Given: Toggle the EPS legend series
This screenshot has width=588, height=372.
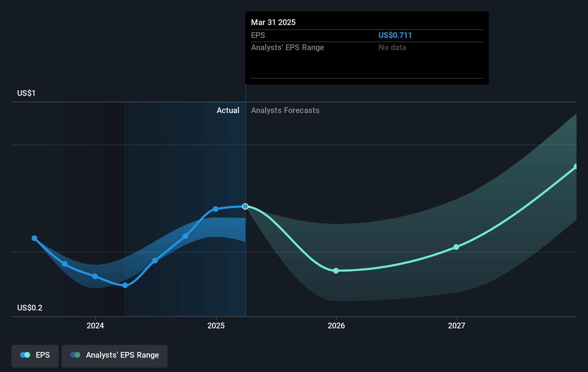Looking at the screenshot, I should tap(35, 356).
